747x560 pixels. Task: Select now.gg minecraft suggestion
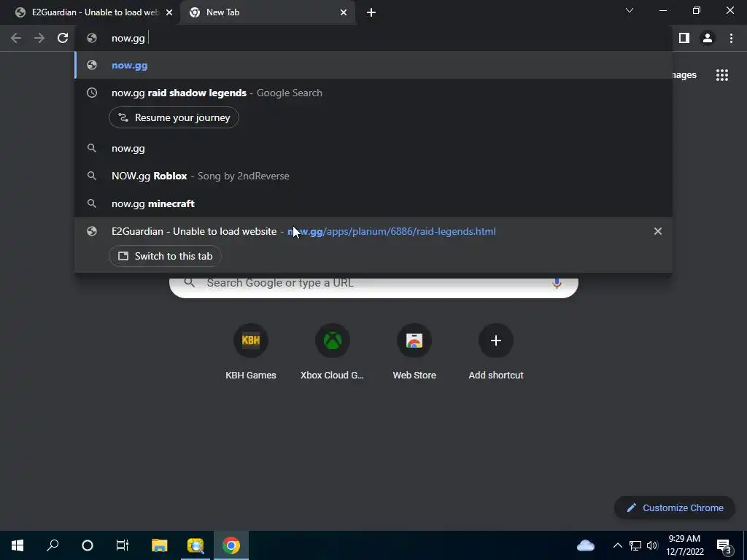(x=373, y=203)
